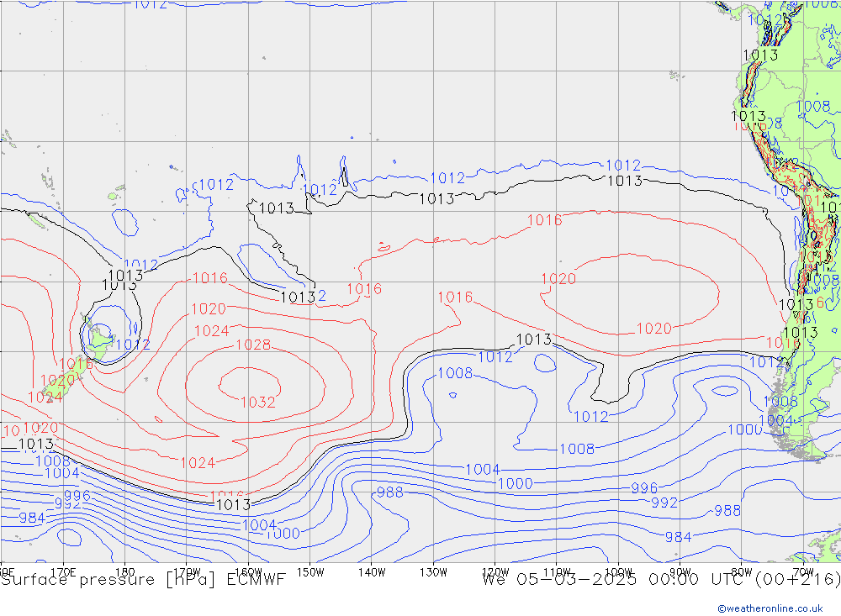Click the 1004 isobar label near 120W
Image resolution: width=841 pixels, height=616 pixels.
483,470
